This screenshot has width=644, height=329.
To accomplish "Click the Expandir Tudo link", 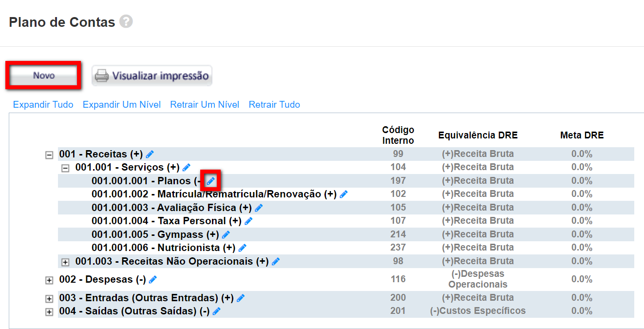I will pyautogui.click(x=43, y=105).
